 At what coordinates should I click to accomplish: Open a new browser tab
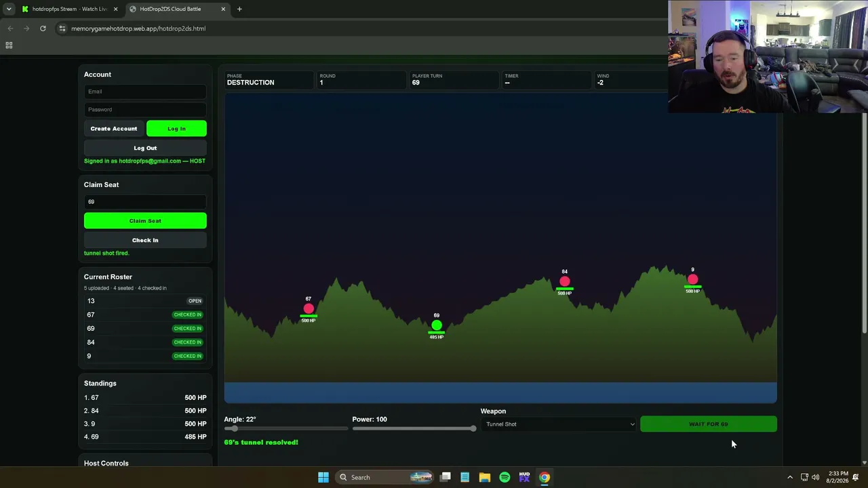[x=239, y=9]
